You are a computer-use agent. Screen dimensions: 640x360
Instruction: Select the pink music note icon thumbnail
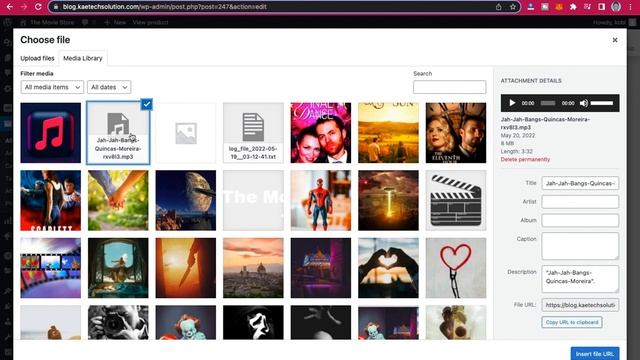51,133
